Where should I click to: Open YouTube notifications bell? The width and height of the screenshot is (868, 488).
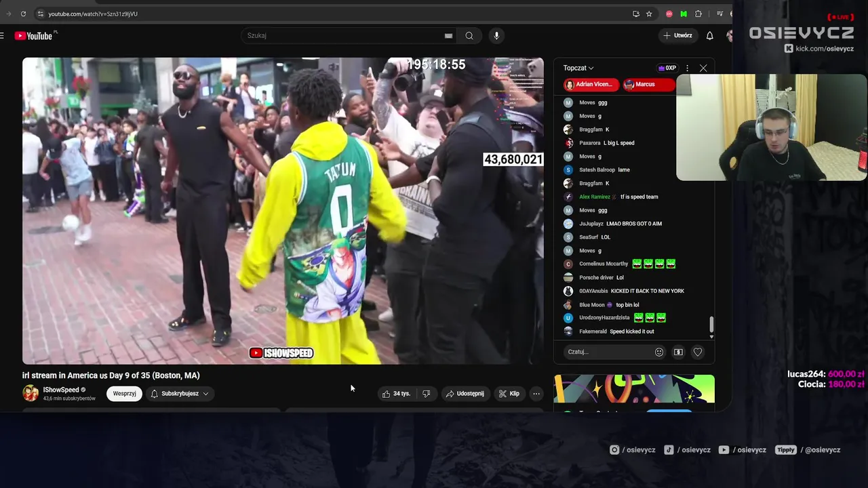coord(709,36)
